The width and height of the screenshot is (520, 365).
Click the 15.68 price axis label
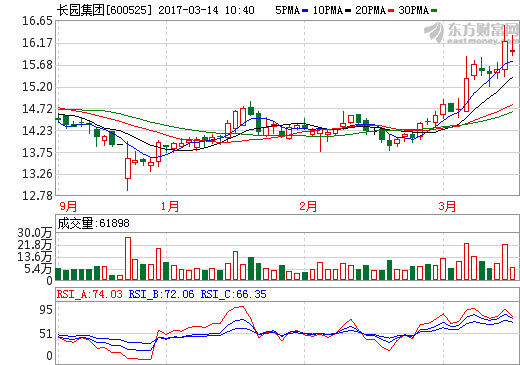(x=37, y=65)
